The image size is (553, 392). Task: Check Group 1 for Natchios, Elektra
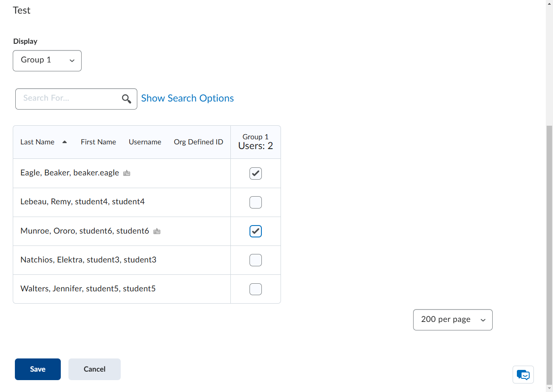coord(255,260)
